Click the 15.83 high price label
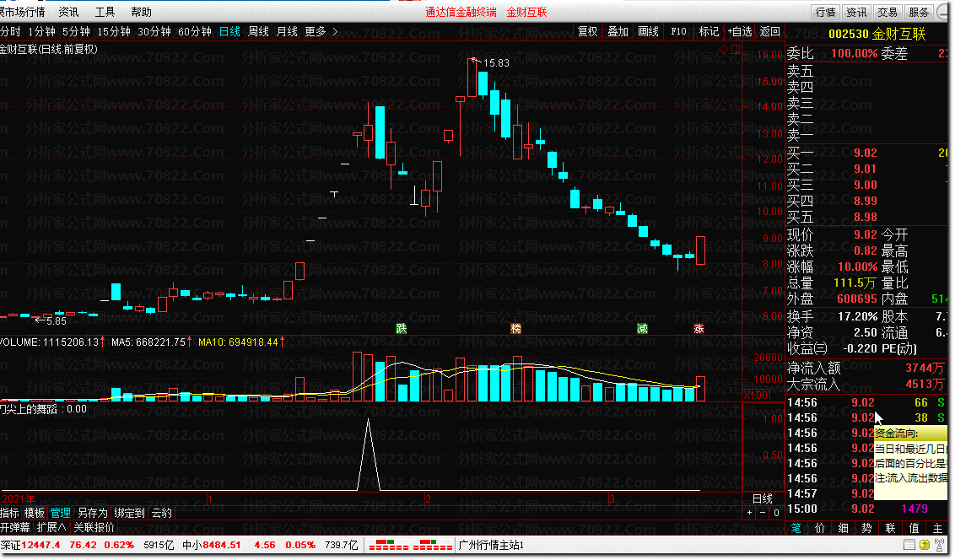 tap(496, 62)
